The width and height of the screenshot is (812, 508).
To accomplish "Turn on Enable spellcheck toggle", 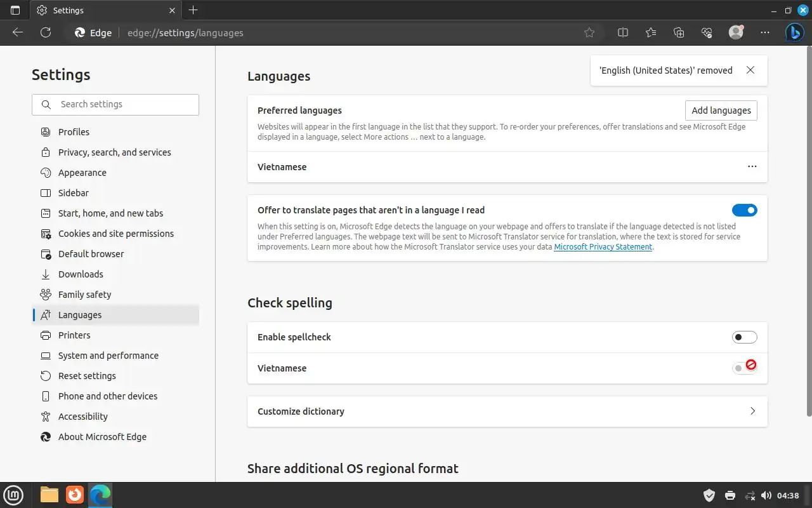I will [x=744, y=337].
